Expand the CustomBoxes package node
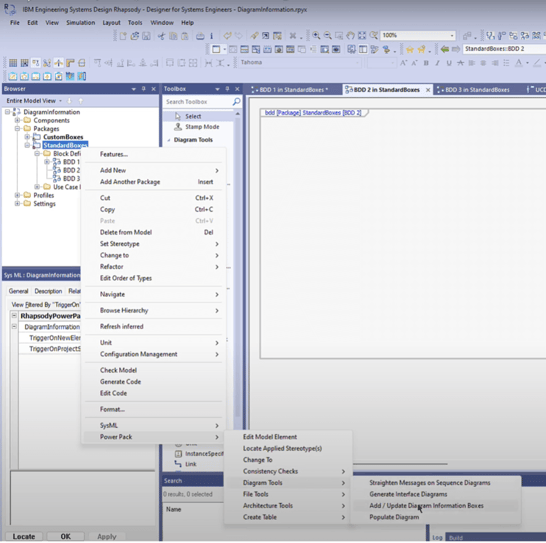 click(27, 137)
